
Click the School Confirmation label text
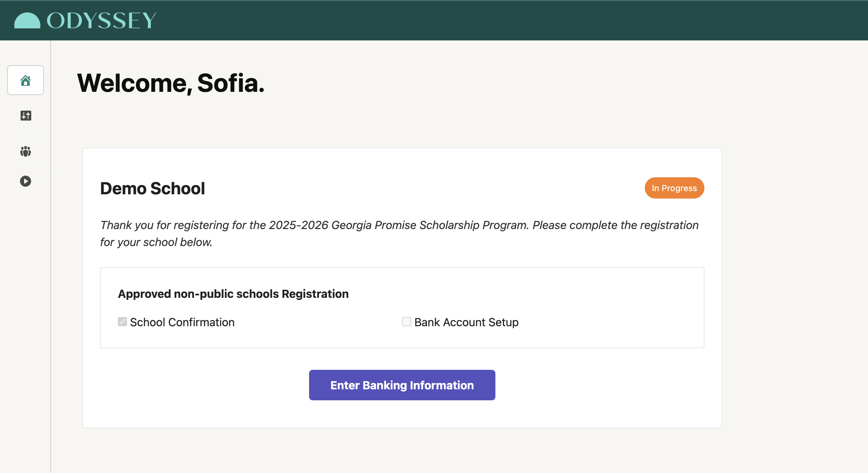182,322
